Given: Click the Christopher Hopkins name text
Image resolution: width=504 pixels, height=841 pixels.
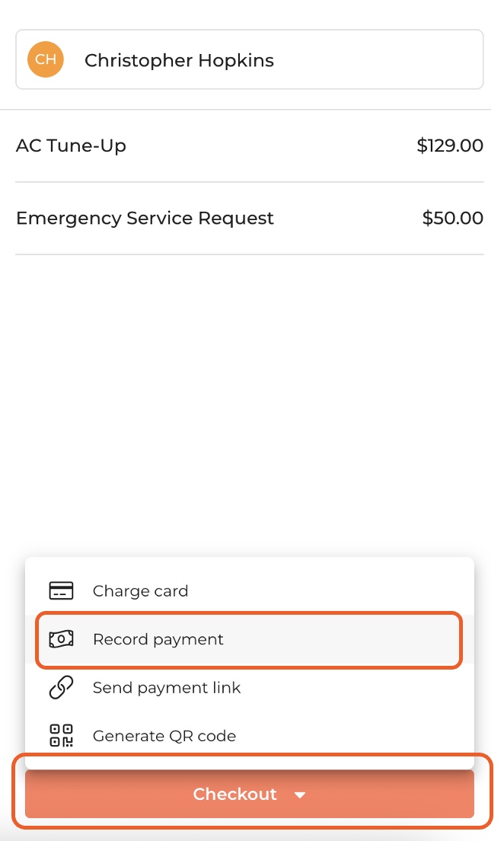Looking at the screenshot, I should pos(179,60).
